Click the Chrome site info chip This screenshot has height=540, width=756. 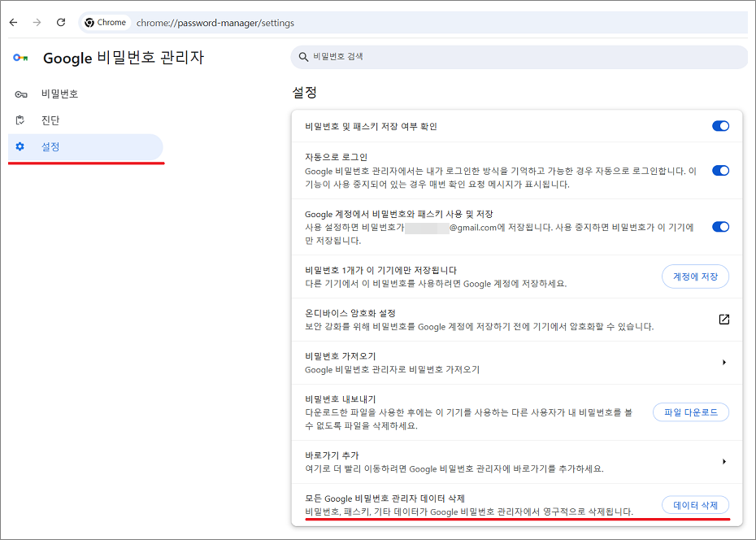point(105,22)
